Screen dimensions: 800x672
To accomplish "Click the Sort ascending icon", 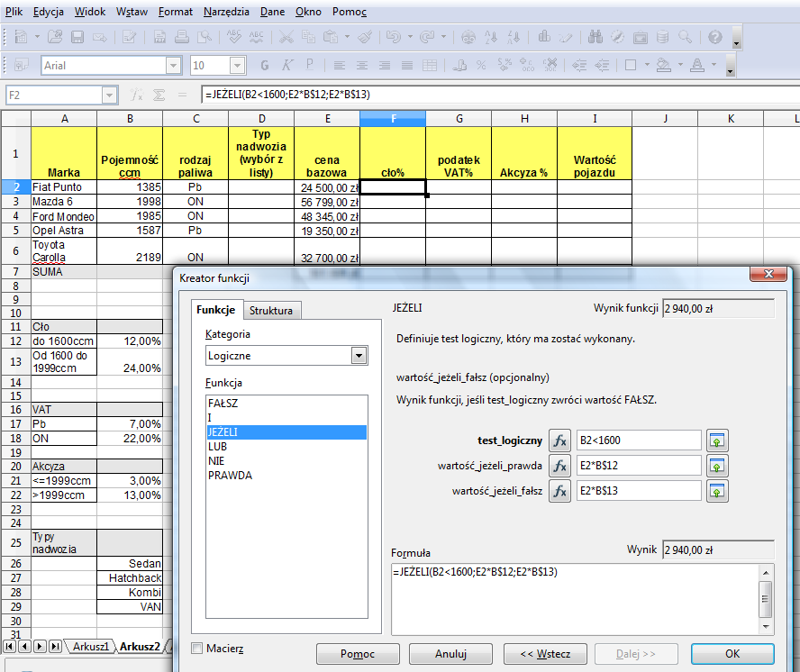I will click(x=490, y=37).
